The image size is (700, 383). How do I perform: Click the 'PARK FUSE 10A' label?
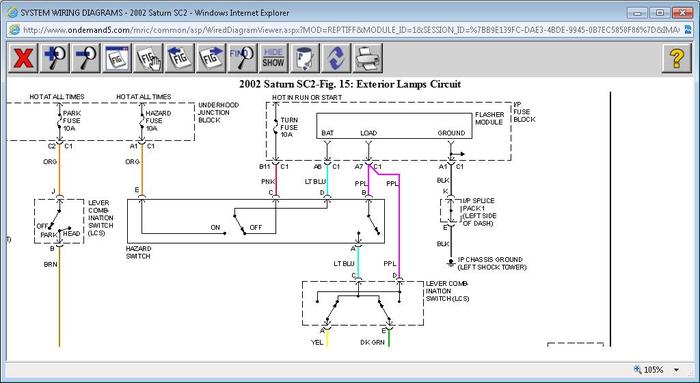point(71,121)
